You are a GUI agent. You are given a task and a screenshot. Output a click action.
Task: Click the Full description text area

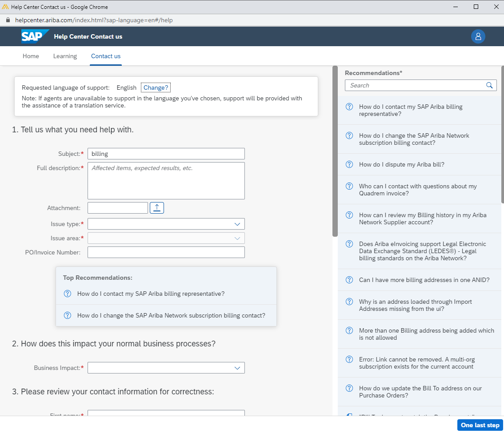click(x=166, y=180)
